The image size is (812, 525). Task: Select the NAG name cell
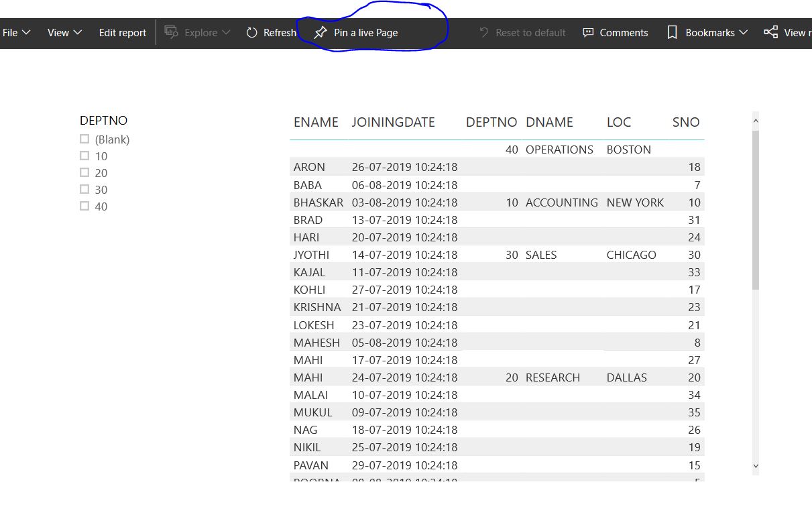pos(306,430)
